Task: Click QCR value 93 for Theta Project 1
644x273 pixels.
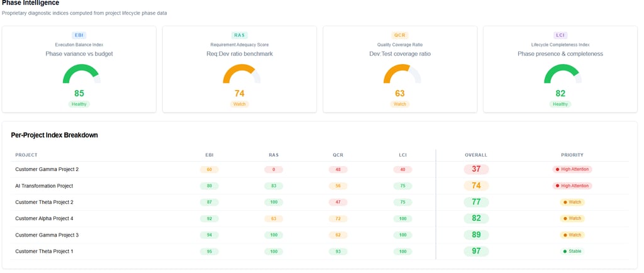Action: click(x=338, y=252)
